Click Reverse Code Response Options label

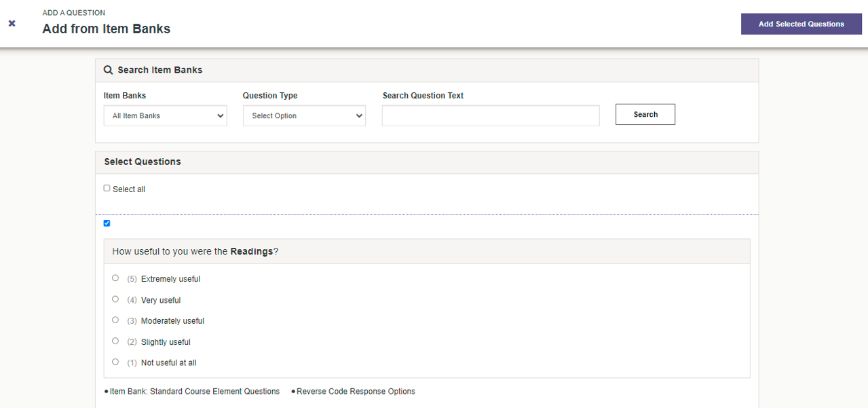point(356,391)
